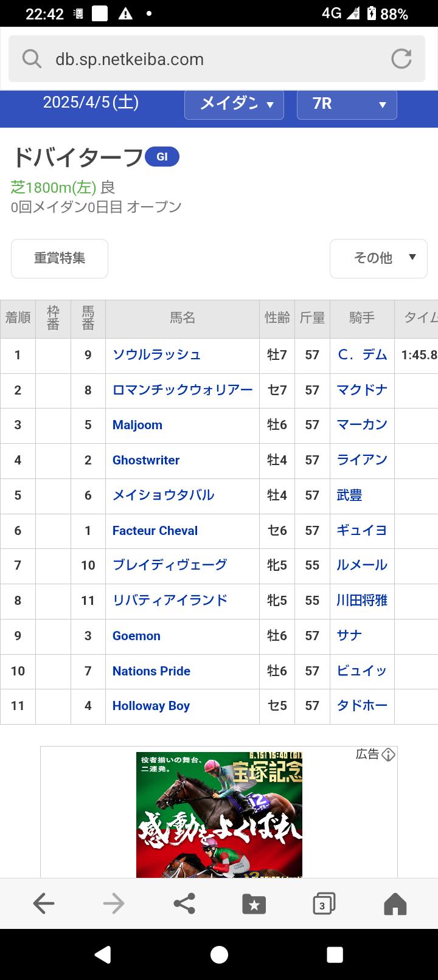
Task: Select the 馬名 column header
Action: (x=182, y=318)
